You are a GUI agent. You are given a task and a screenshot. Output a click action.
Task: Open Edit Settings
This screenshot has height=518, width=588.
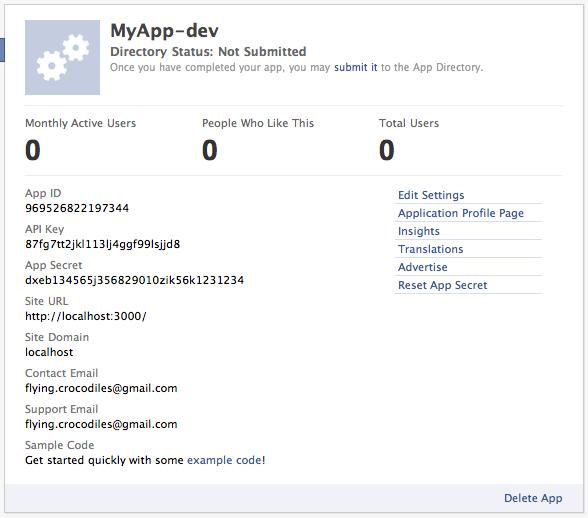(x=431, y=195)
